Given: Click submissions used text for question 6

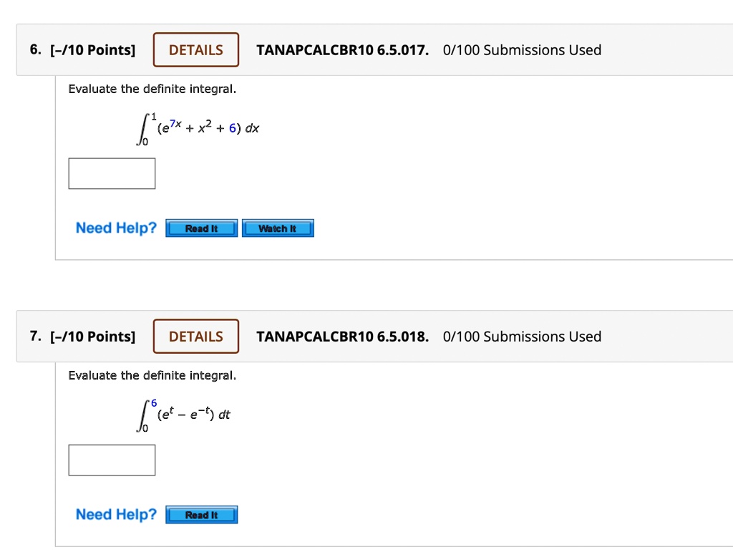Looking at the screenshot, I should [x=522, y=50].
